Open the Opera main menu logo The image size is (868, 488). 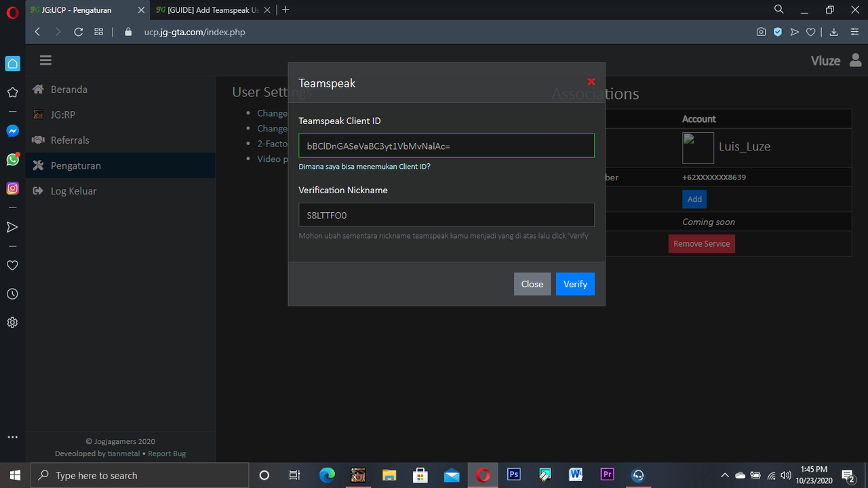pos(12,13)
